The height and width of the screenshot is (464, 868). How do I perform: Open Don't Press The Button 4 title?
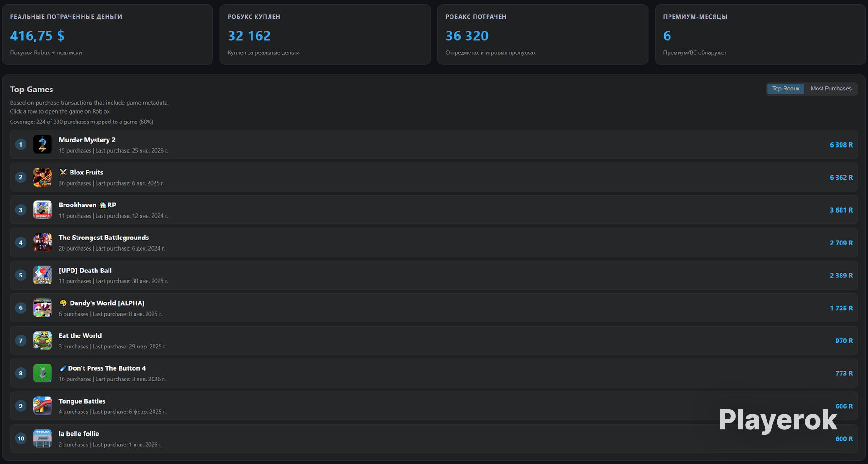(x=103, y=368)
